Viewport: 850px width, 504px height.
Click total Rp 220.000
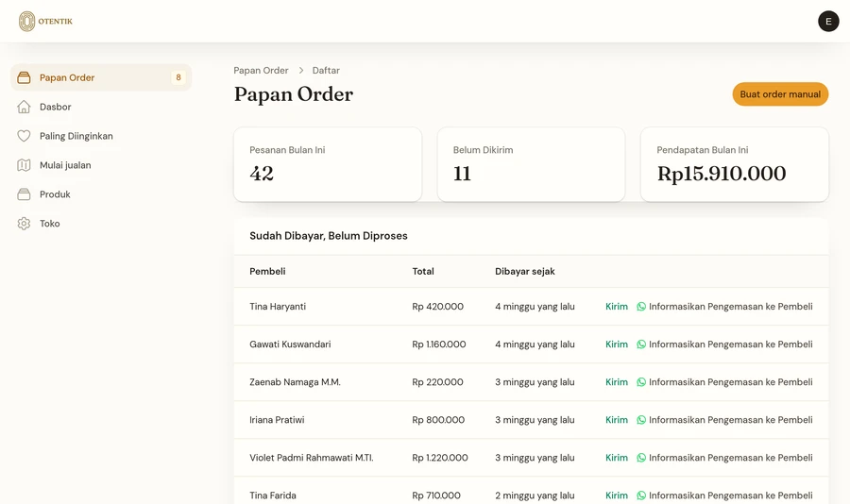click(x=437, y=382)
